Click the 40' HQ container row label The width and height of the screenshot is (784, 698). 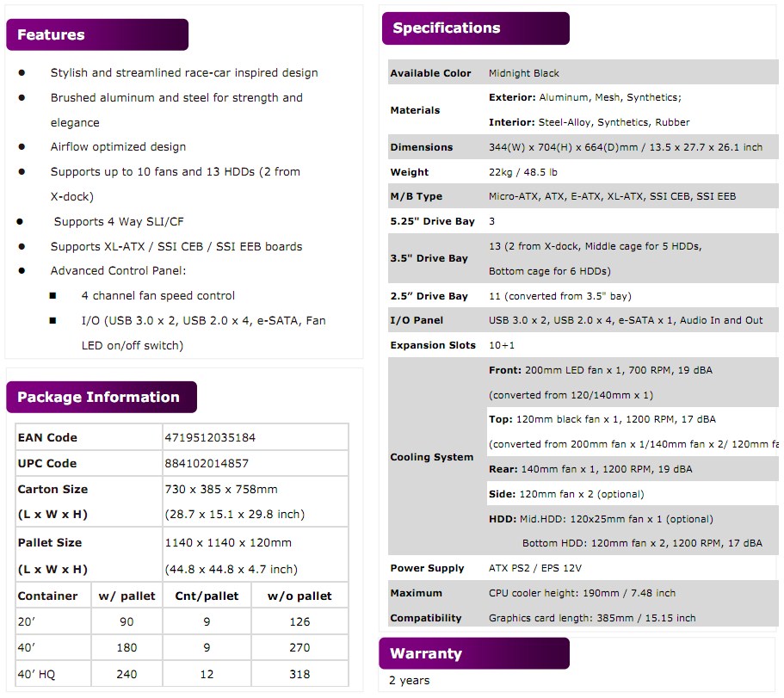coord(36,675)
